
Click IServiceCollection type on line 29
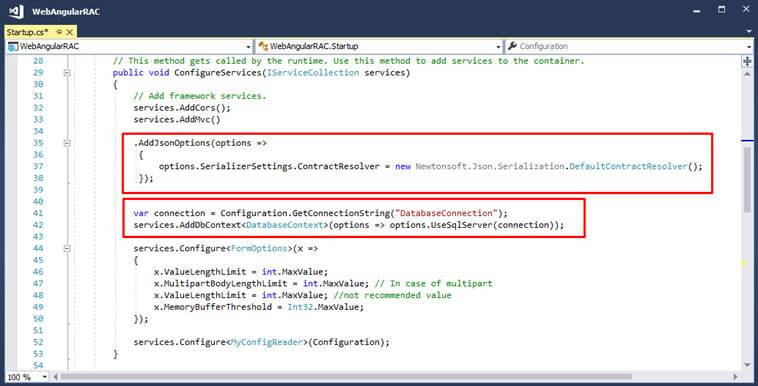[x=313, y=73]
